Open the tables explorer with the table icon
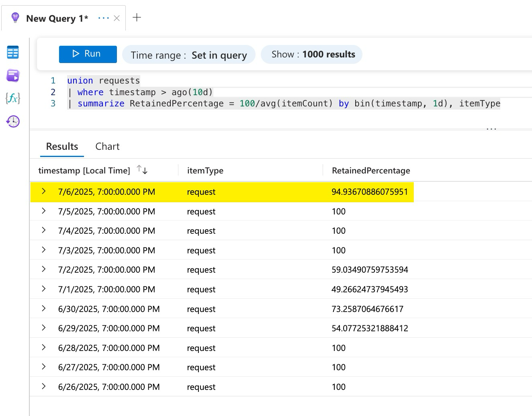This screenshot has width=532, height=416. point(12,52)
